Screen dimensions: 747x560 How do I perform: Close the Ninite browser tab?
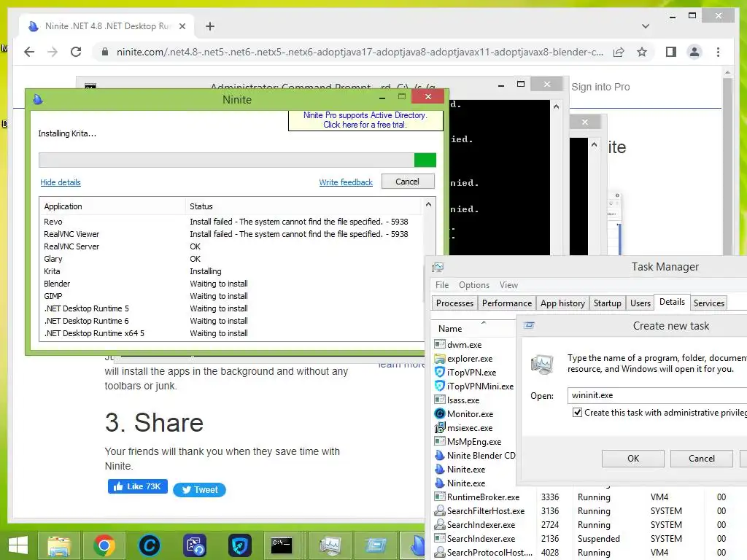[x=182, y=26]
